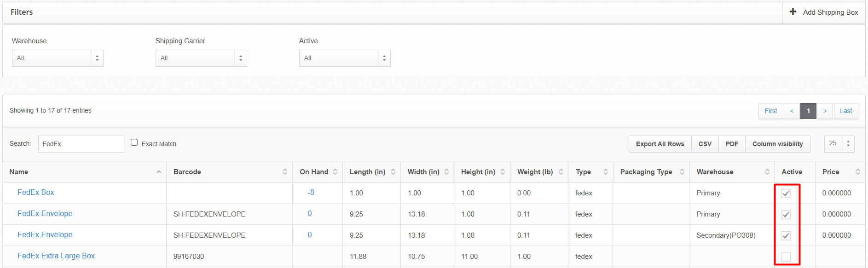Viewport: 868px width, 268px height.
Task: Sort by the Warehouse column arrows
Action: tap(767, 172)
